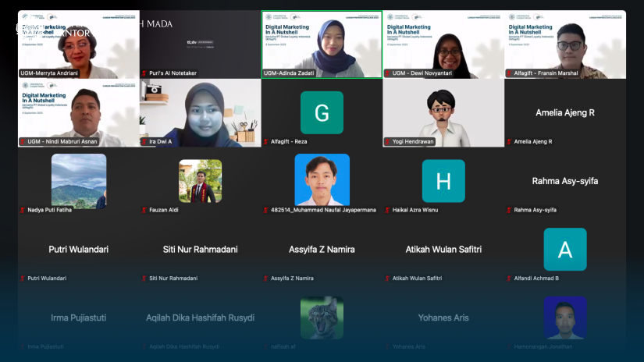Viewport: 644px width, 362px height.
Task: Open the Alfagift - Fransin Marshal video tile
Action: [x=565, y=44]
